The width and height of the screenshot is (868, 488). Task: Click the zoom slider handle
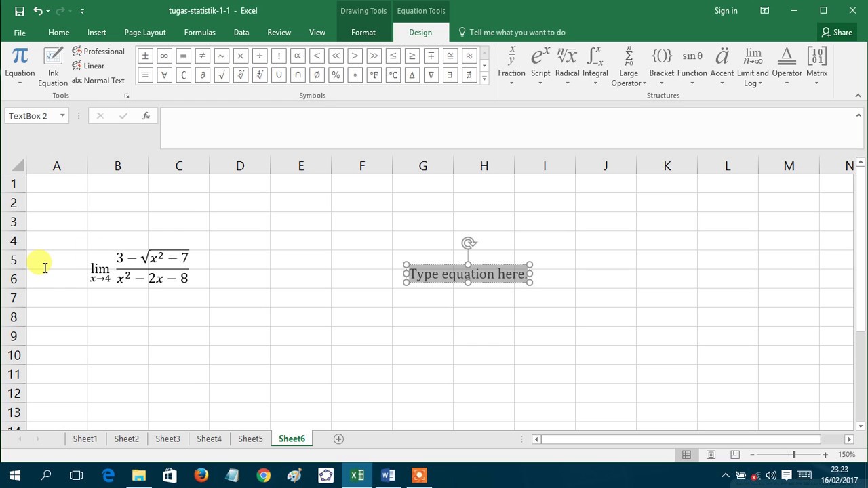(x=794, y=455)
